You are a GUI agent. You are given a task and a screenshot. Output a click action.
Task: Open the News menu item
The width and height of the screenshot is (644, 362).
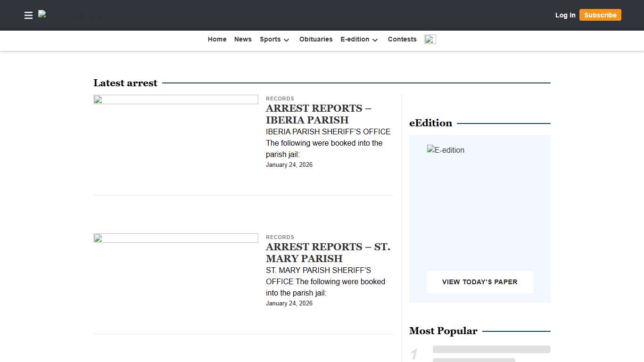243,39
